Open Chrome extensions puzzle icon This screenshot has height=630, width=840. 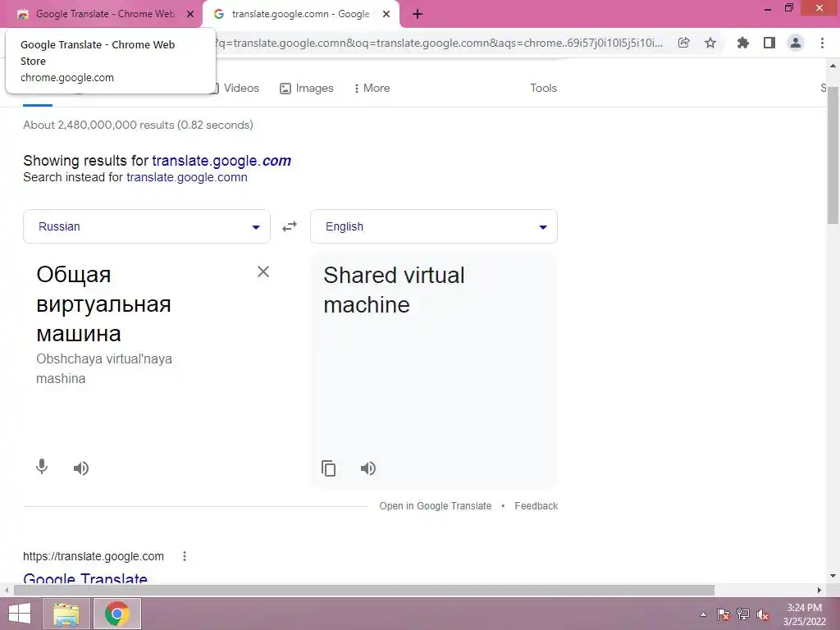pos(742,43)
